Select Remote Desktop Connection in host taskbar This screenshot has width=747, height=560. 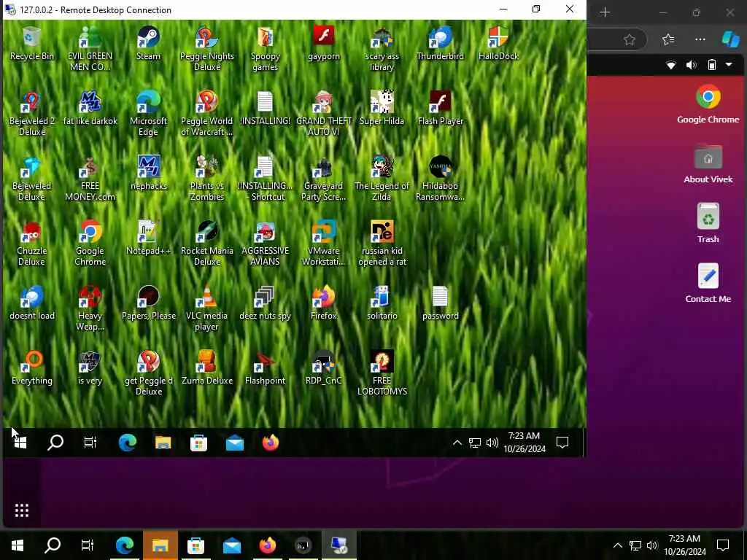338,545
